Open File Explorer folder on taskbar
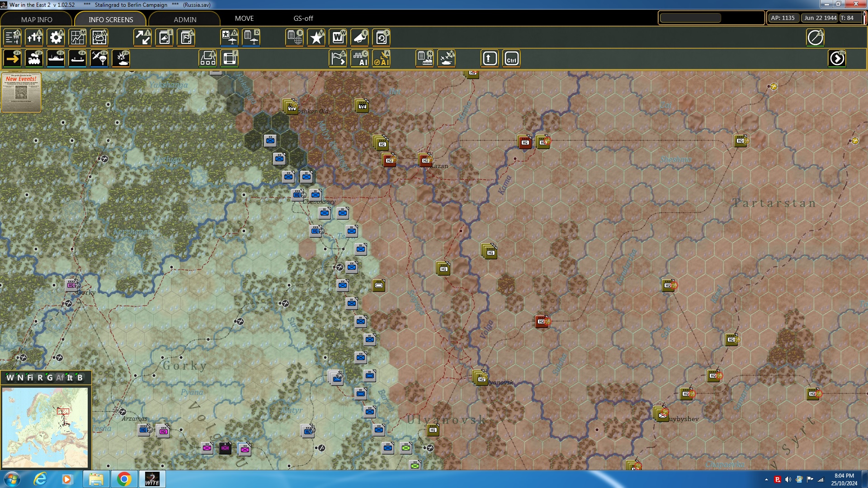Screen dimensions: 868x488 click(96, 479)
